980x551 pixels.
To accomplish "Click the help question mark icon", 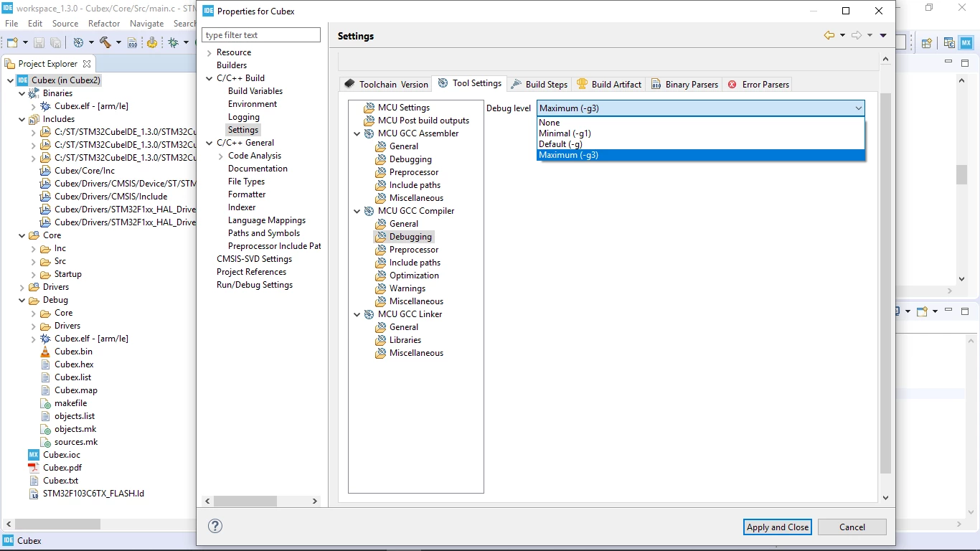I will pyautogui.click(x=215, y=526).
